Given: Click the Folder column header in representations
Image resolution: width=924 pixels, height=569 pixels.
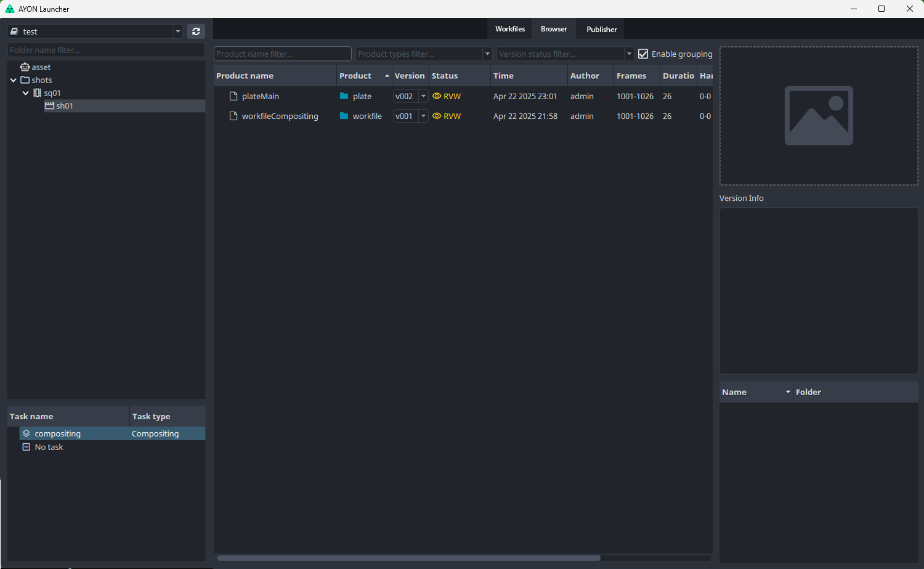Looking at the screenshot, I should [856, 392].
